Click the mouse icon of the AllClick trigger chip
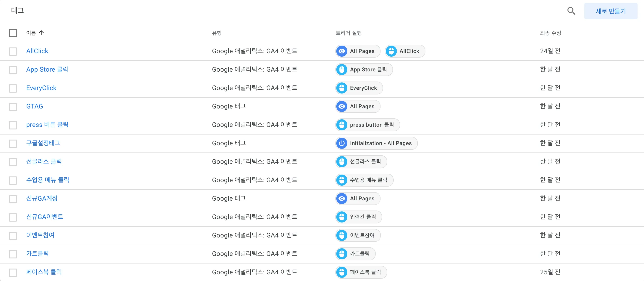 coord(391,51)
